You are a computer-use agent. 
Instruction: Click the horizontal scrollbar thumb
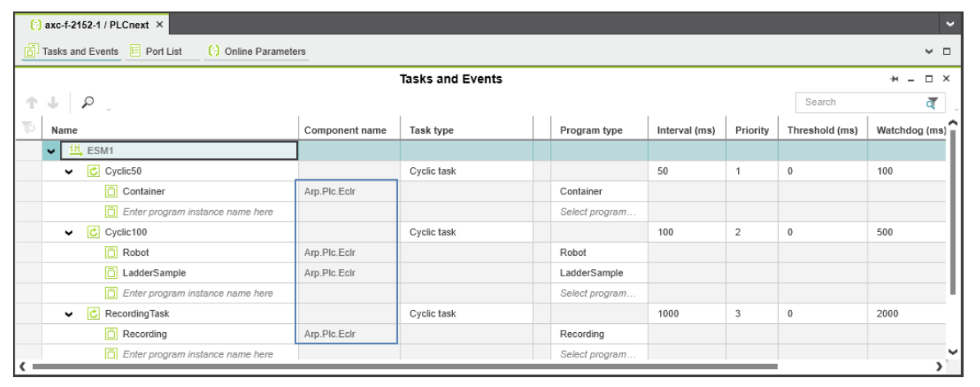point(405,367)
